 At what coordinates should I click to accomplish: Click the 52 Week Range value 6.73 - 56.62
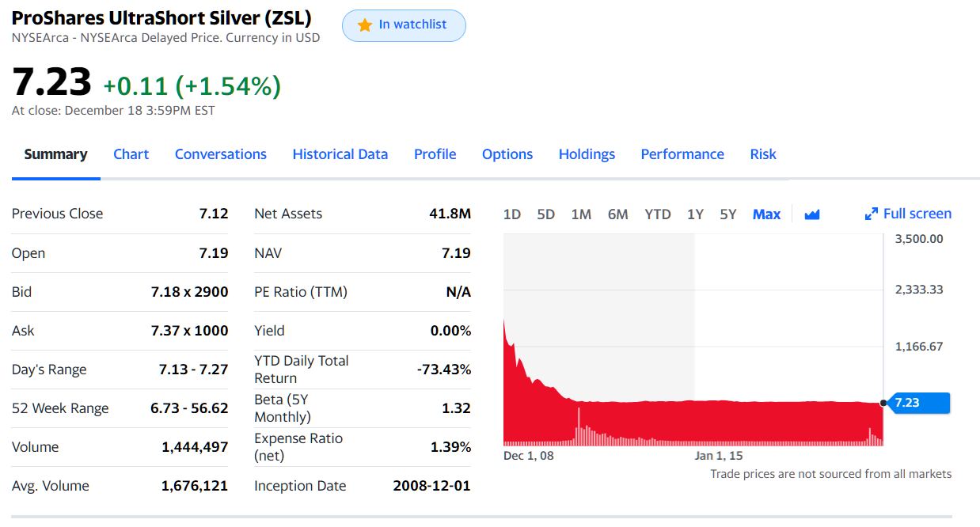pos(190,408)
